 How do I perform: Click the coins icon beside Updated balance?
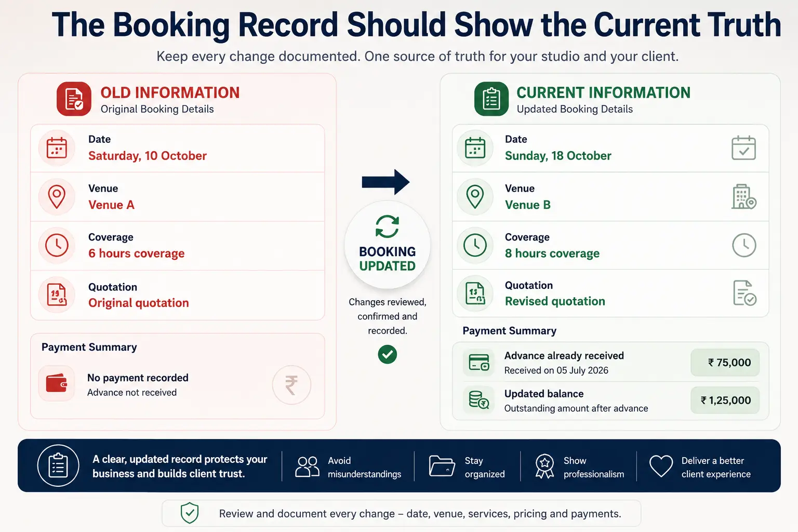(478, 400)
